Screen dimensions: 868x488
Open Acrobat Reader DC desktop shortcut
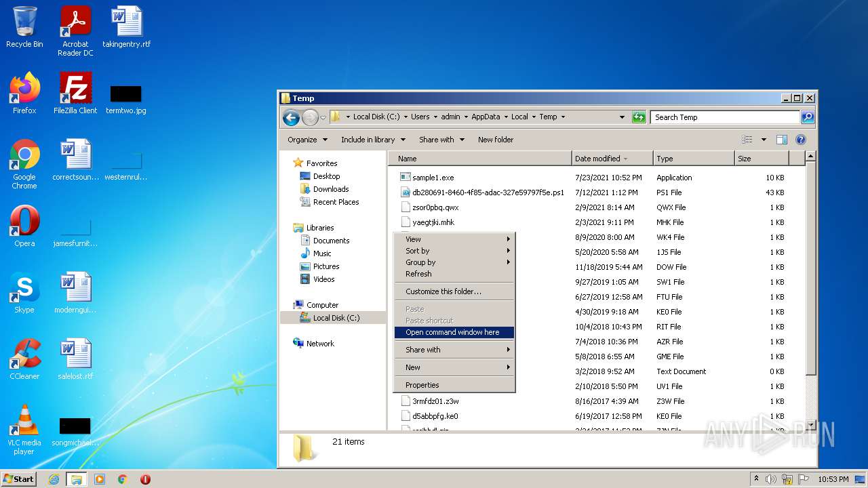(75, 31)
